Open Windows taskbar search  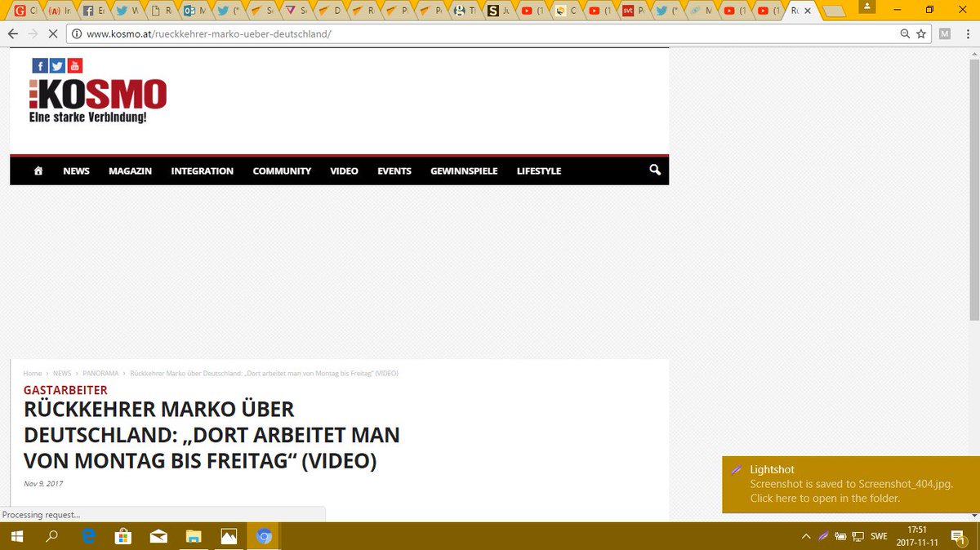[51, 536]
